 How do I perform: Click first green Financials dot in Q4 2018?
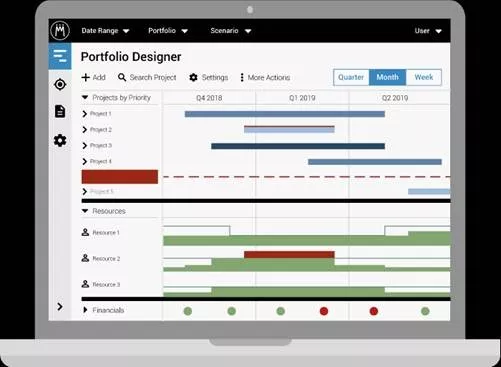click(x=188, y=311)
